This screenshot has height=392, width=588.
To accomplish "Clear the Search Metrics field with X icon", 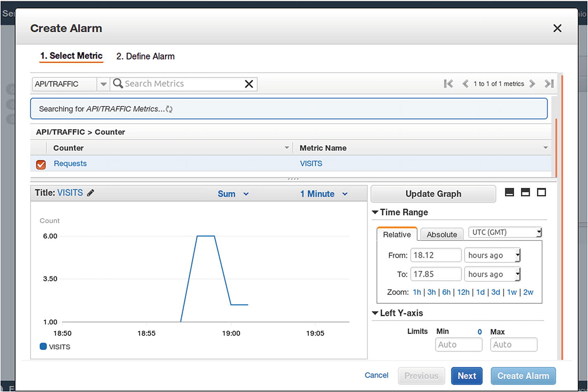I will coord(249,84).
